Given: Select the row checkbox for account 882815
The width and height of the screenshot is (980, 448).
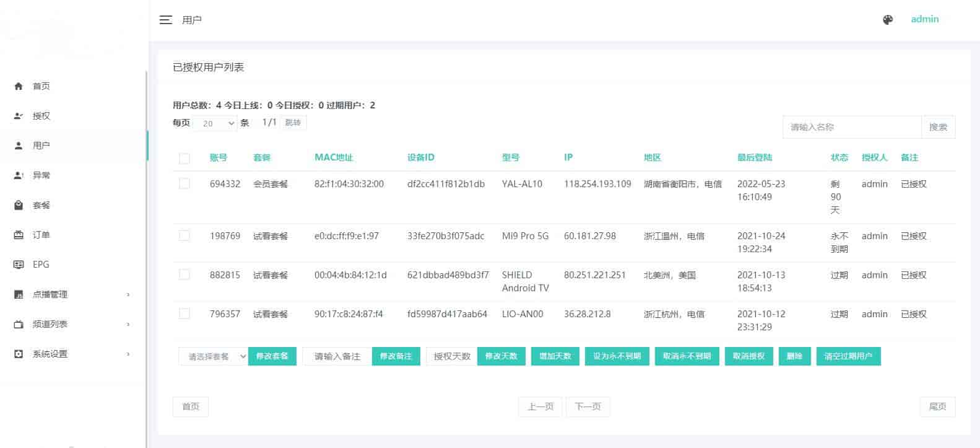Looking at the screenshot, I should (x=184, y=275).
